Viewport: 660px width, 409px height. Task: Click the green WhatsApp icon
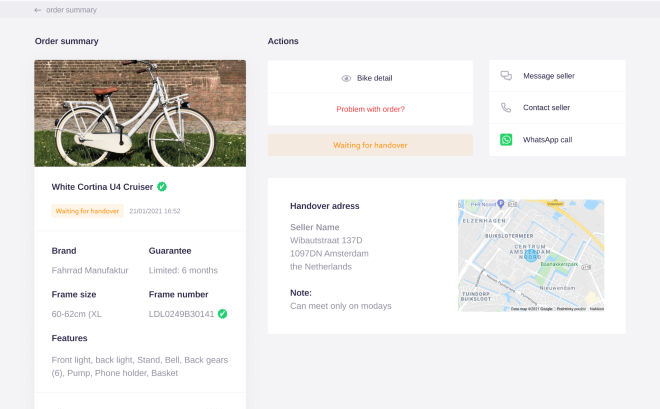pyautogui.click(x=506, y=140)
